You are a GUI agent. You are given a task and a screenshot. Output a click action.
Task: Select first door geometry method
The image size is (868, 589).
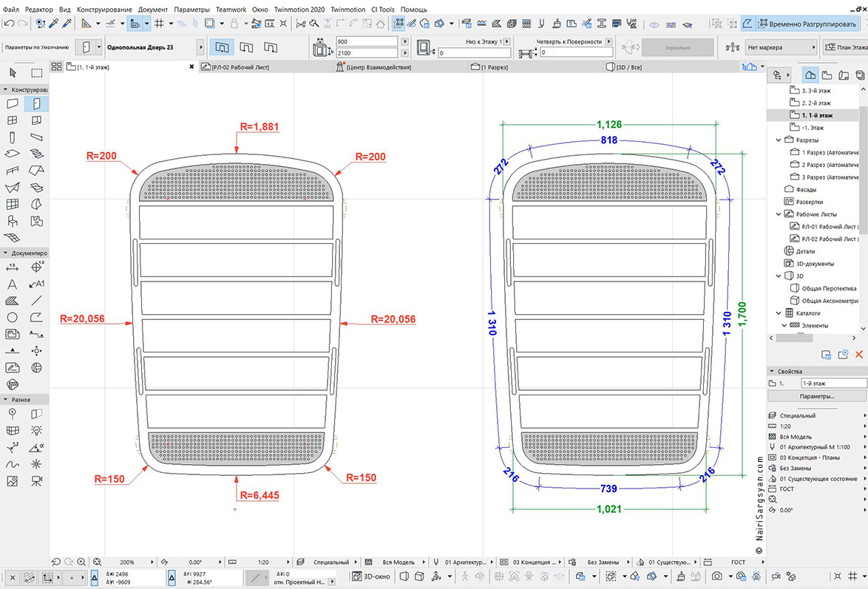pyautogui.click(x=222, y=47)
